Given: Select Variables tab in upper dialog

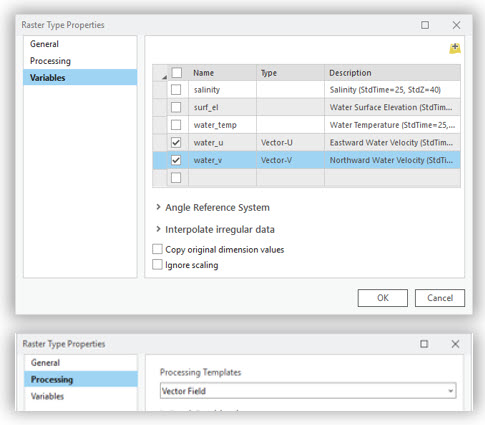Looking at the screenshot, I should tap(80, 77).
